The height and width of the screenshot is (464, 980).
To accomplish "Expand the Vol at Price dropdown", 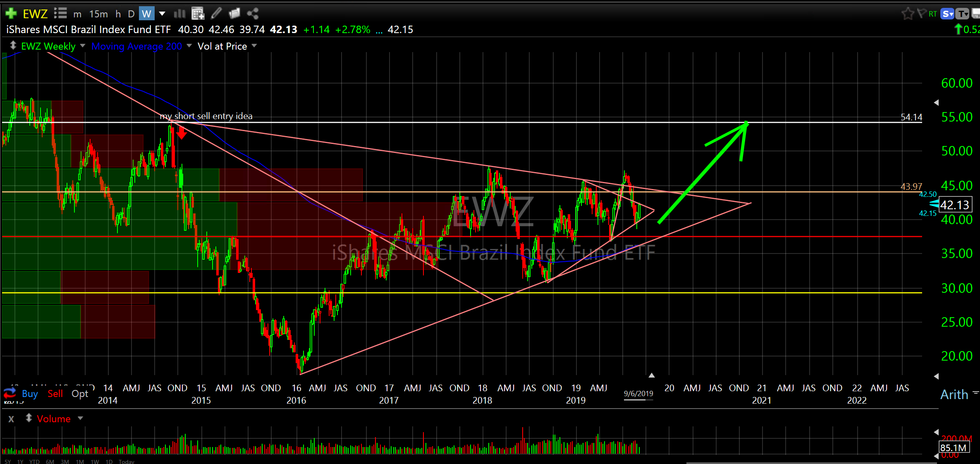I will click(x=254, y=45).
